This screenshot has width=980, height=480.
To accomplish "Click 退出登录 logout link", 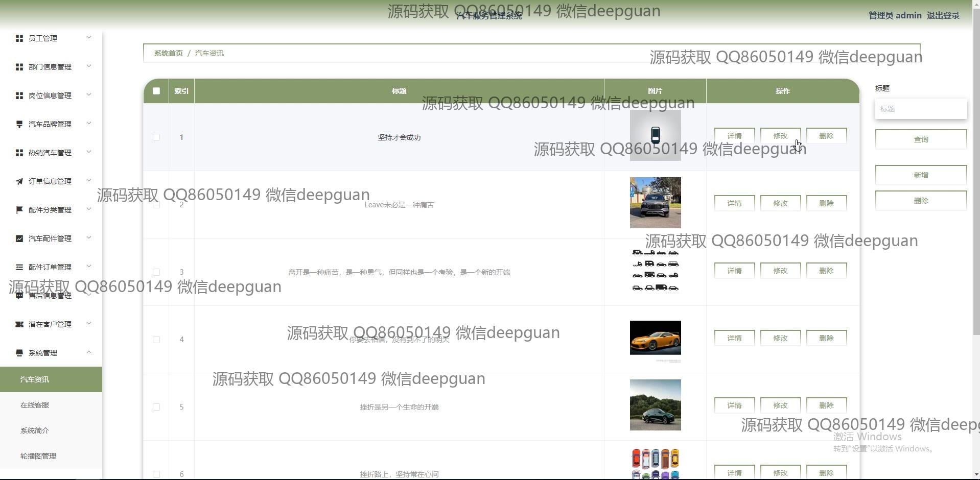I will point(943,15).
